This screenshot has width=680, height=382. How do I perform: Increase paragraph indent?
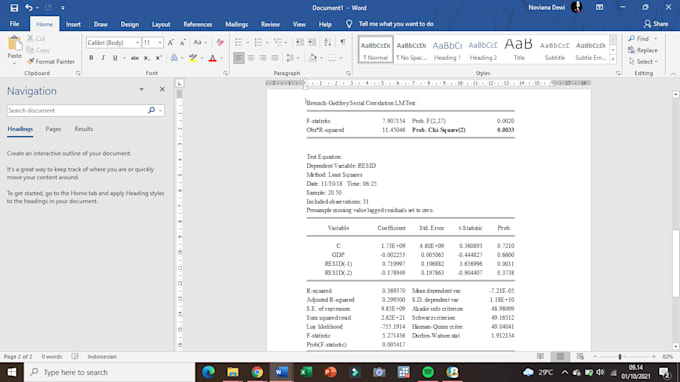tap(312, 42)
